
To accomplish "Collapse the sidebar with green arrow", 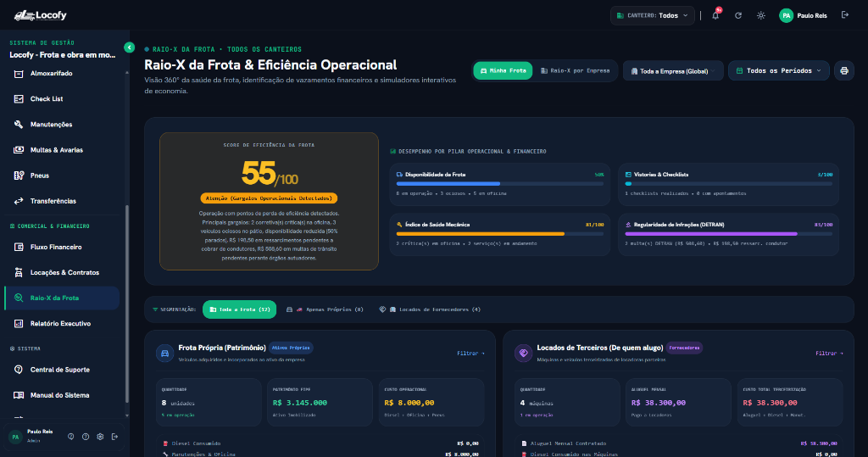I will (129, 47).
